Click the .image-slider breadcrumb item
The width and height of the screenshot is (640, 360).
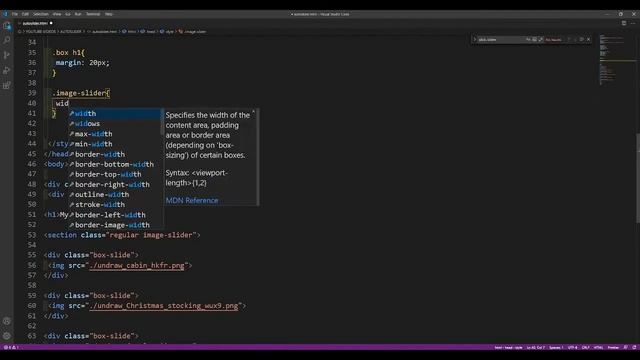(x=192, y=31)
